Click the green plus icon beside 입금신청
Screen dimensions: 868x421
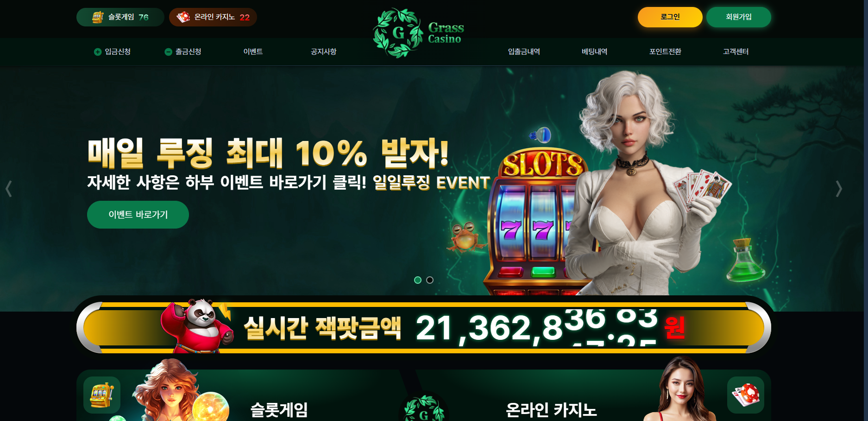click(x=98, y=52)
